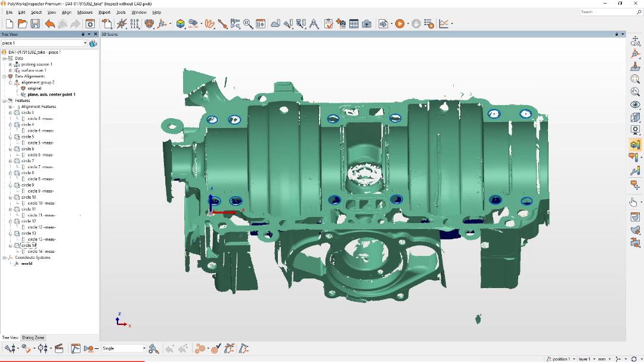
Task: Click the Search input field
Action: [608, 12]
